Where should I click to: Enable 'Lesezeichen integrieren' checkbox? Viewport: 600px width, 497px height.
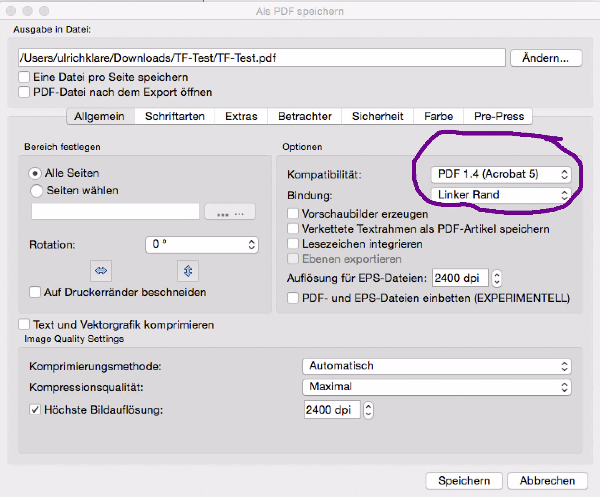(293, 244)
